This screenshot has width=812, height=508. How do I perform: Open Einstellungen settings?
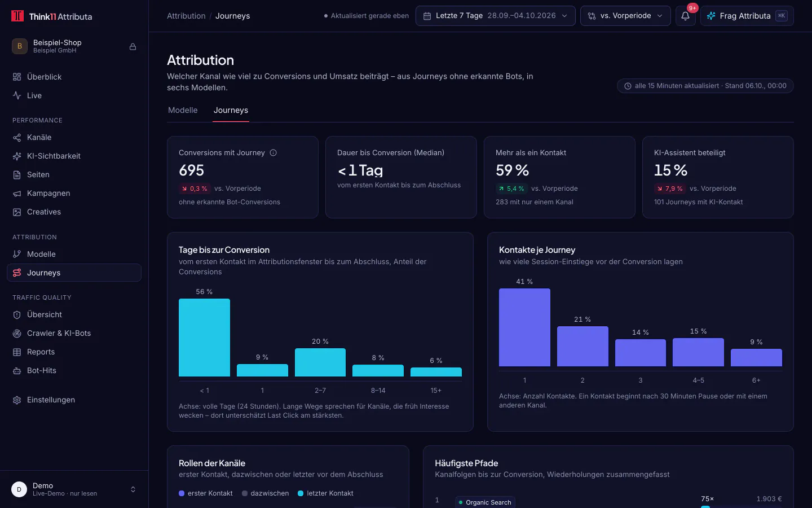[74, 400]
